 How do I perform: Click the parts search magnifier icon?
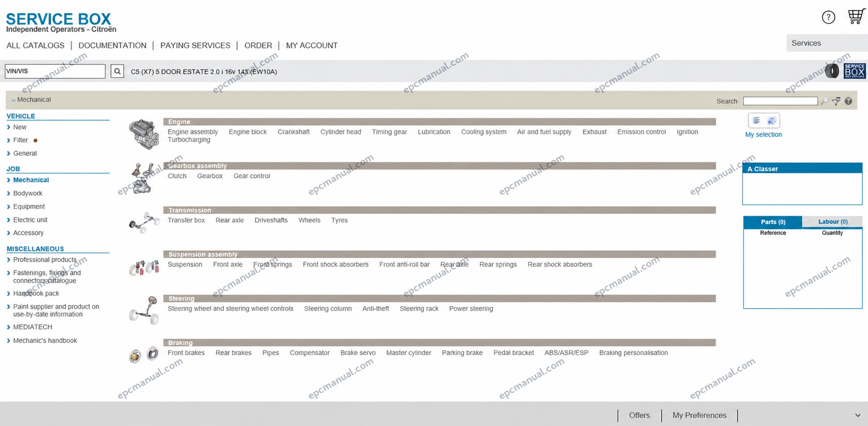(824, 101)
